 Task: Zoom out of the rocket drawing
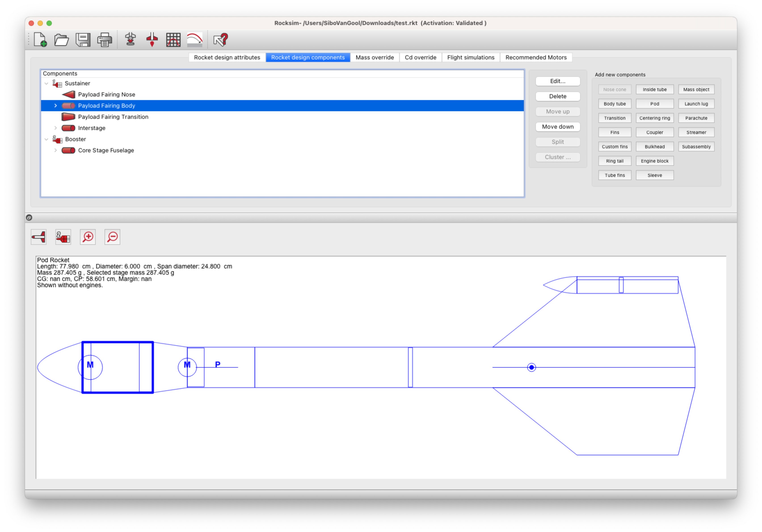[x=112, y=237]
